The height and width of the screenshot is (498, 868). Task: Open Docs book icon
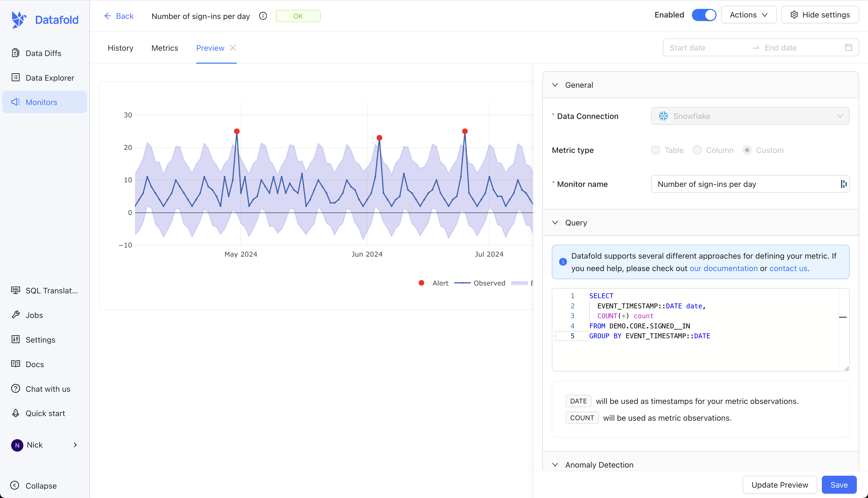point(15,364)
